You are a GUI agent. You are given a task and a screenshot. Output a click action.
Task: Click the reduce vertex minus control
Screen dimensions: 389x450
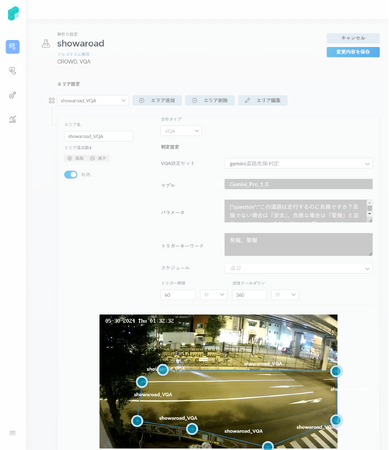[x=98, y=158]
